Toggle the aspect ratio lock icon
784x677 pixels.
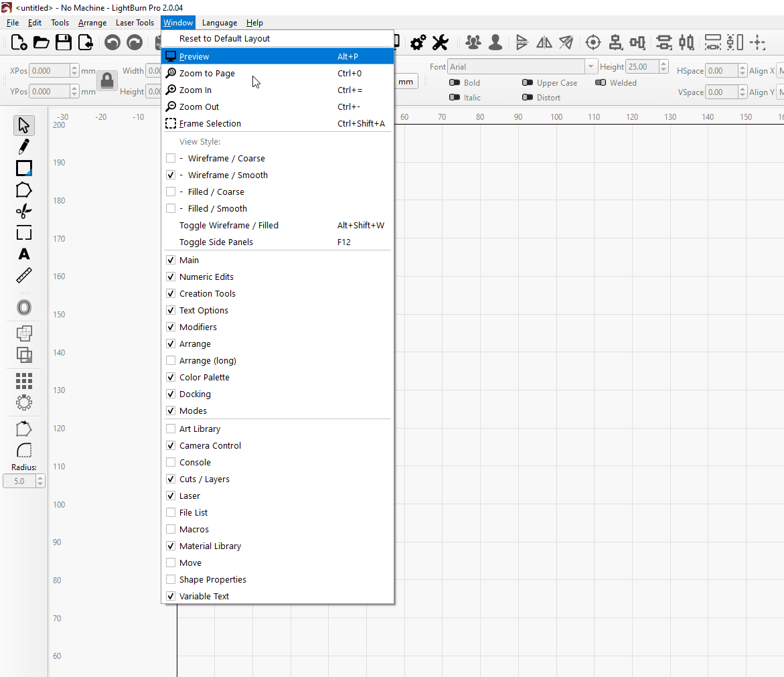[107, 80]
